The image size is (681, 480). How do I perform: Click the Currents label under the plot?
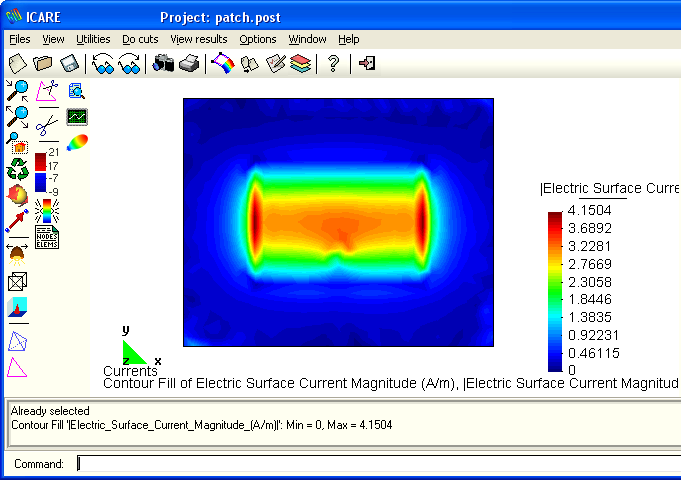[130, 371]
